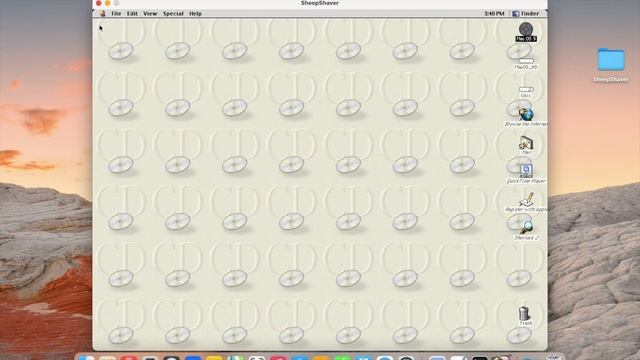Open the File menu
The height and width of the screenshot is (360, 640).
click(116, 13)
